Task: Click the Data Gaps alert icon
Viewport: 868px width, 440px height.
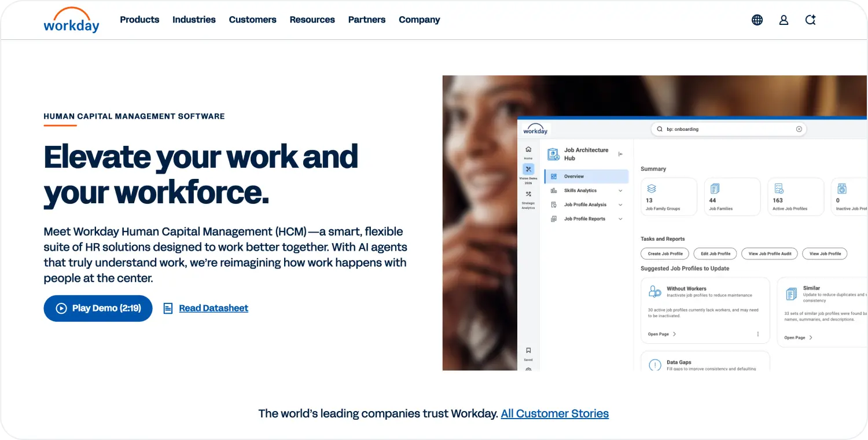Action: (x=655, y=365)
